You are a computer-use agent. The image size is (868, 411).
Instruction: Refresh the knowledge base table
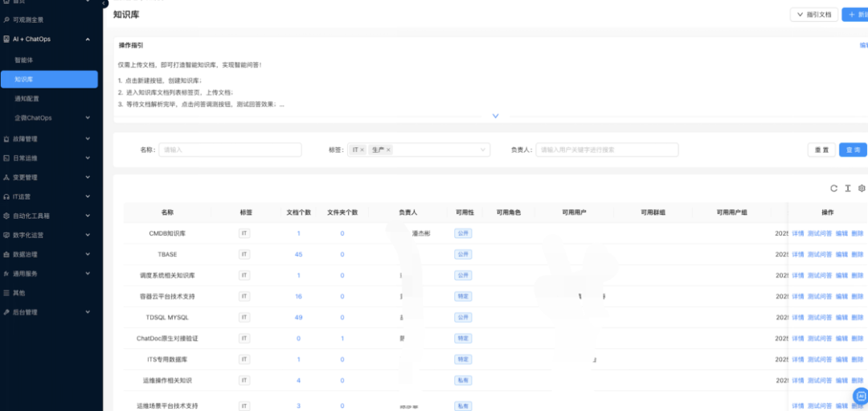point(833,188)
